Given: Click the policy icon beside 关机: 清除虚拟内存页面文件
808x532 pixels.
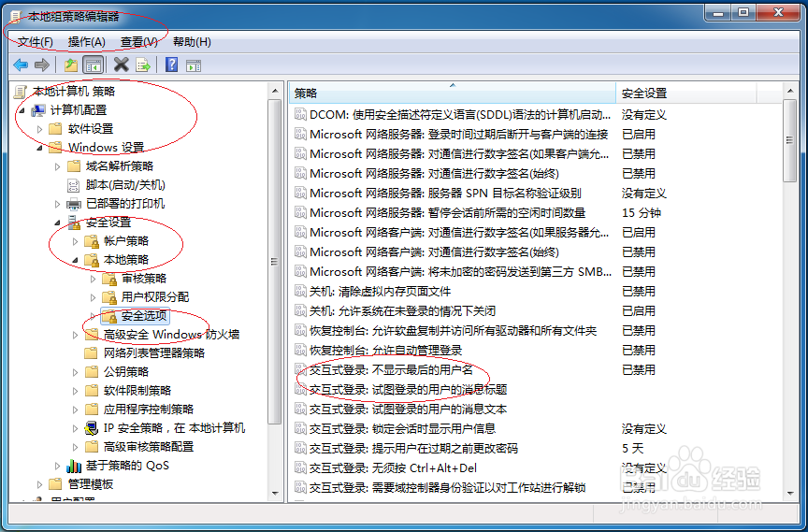Looking at the screenshot, I should click(300, 291).
